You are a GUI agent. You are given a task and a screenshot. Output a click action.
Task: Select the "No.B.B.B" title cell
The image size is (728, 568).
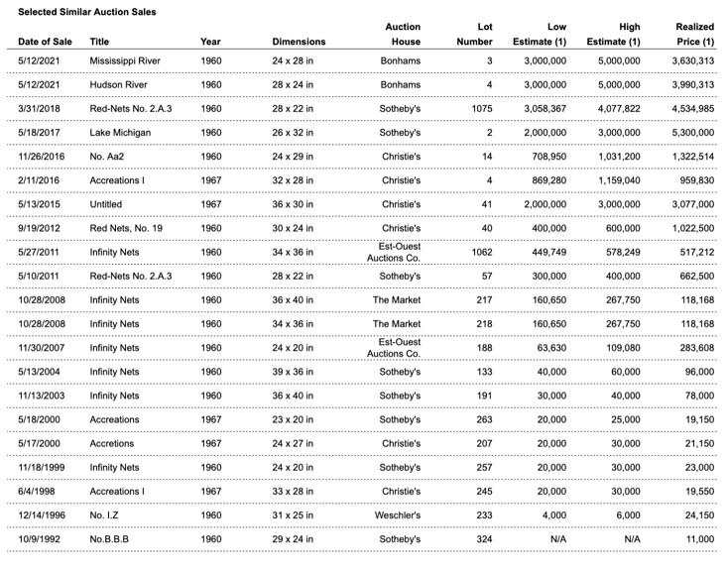click(x=111, y=539)
